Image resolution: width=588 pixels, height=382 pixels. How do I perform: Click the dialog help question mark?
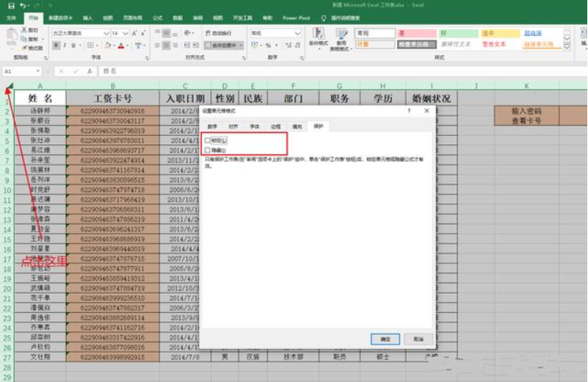pyautogui.click(x=409, y=111)
